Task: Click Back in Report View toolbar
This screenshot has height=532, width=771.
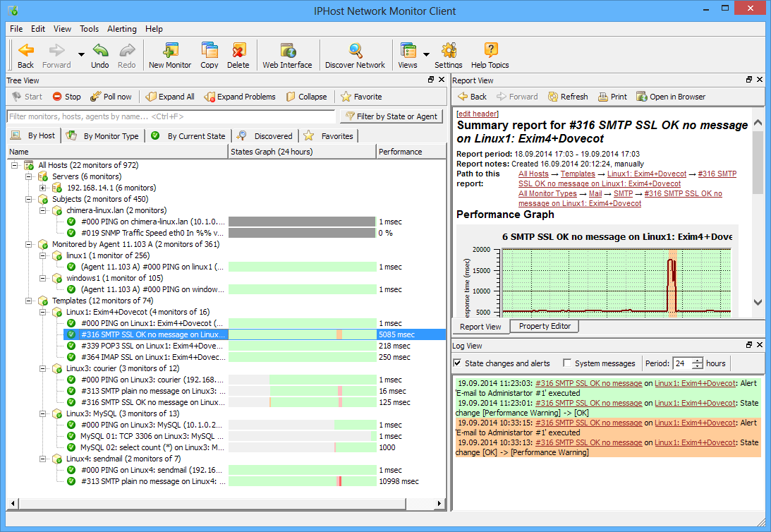Action: (x=472, y=97)
